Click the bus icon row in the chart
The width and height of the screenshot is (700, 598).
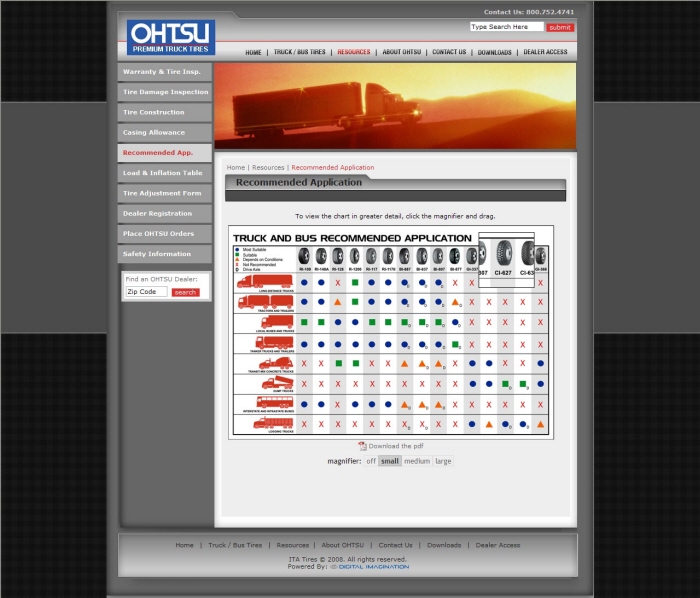(274, 403)
